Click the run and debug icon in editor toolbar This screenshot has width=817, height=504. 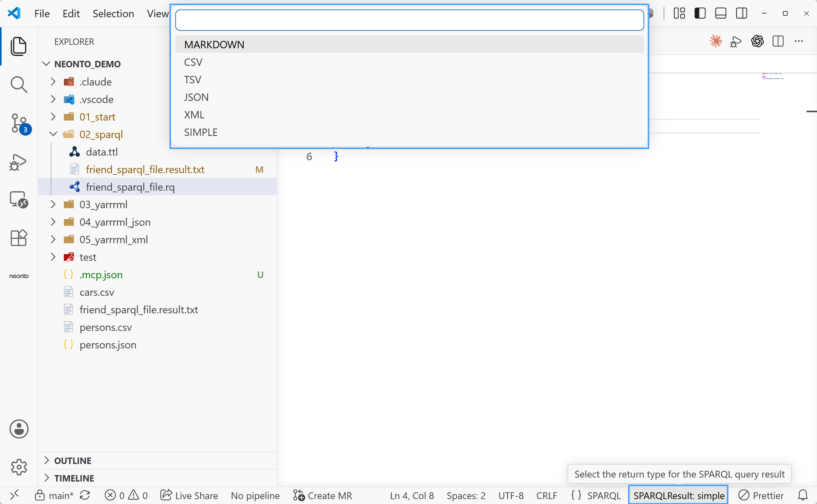point(736,41)
